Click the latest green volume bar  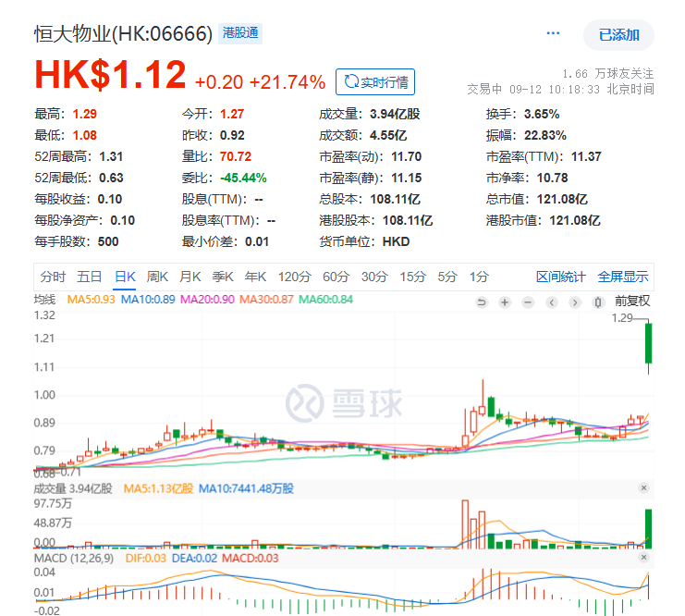coord(649,528)
